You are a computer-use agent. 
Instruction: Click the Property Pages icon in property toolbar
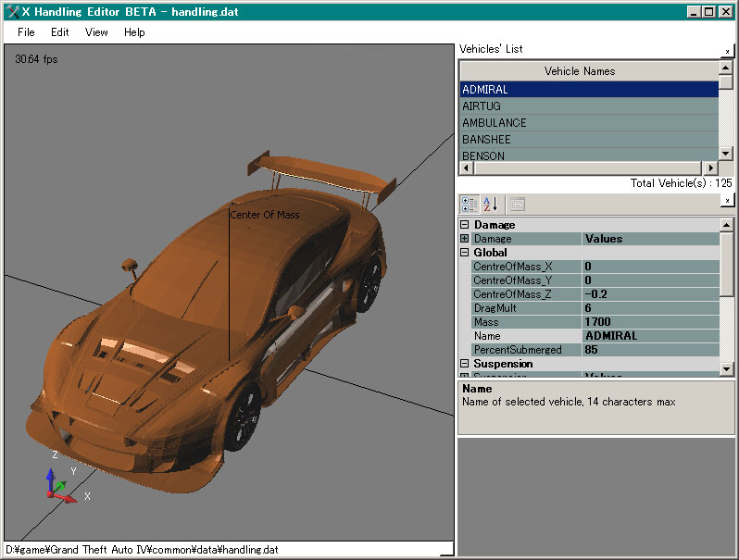[x=518, y=205]
